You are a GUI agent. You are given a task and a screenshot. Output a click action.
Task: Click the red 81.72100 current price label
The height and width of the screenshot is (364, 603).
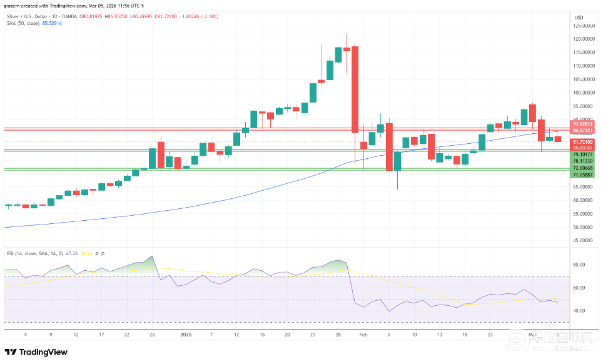(x=584, y=143)
